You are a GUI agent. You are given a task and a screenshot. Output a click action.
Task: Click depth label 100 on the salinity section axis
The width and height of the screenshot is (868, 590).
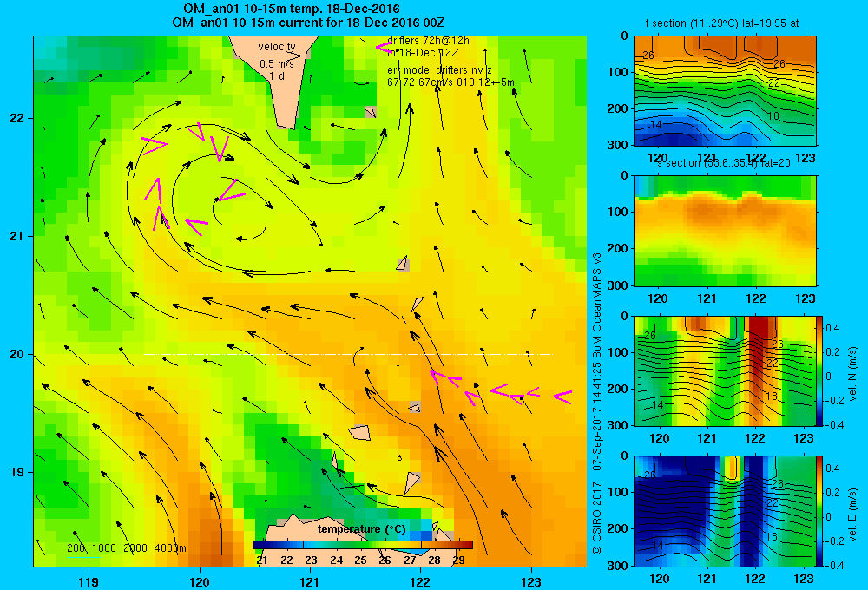tap(618, 212)
